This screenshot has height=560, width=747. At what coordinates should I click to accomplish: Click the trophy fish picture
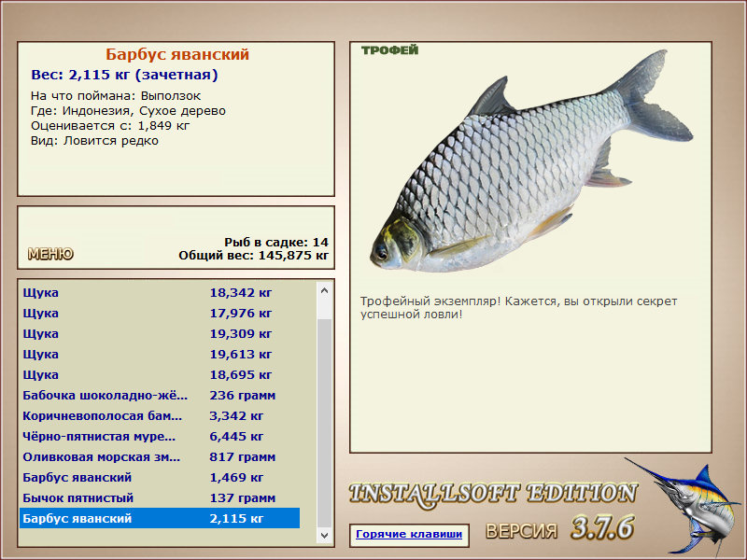click(x=531, y=161)
